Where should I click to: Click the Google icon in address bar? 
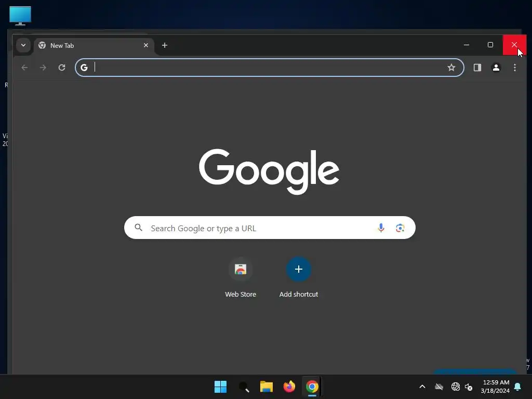84,68
